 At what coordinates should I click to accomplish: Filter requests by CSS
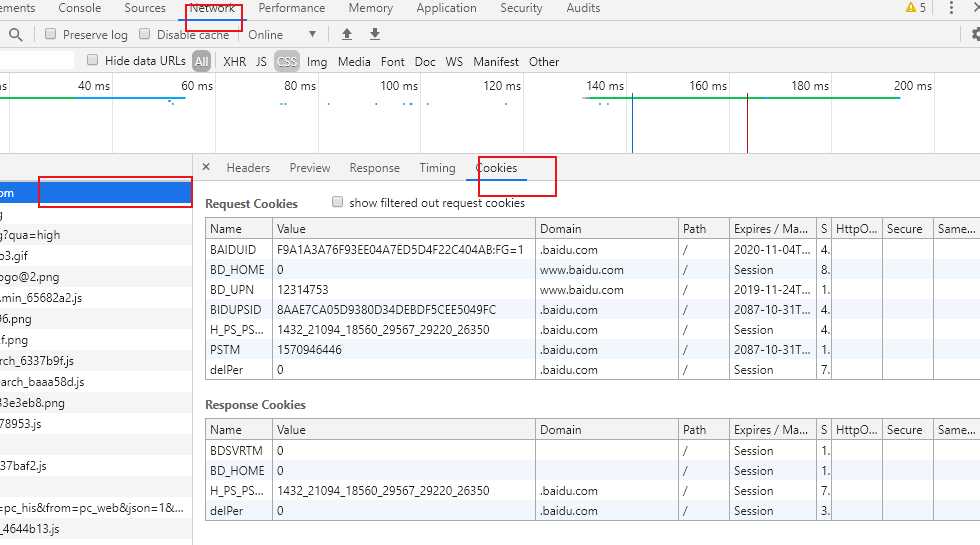pyautogui.click(x=287, y=61)
